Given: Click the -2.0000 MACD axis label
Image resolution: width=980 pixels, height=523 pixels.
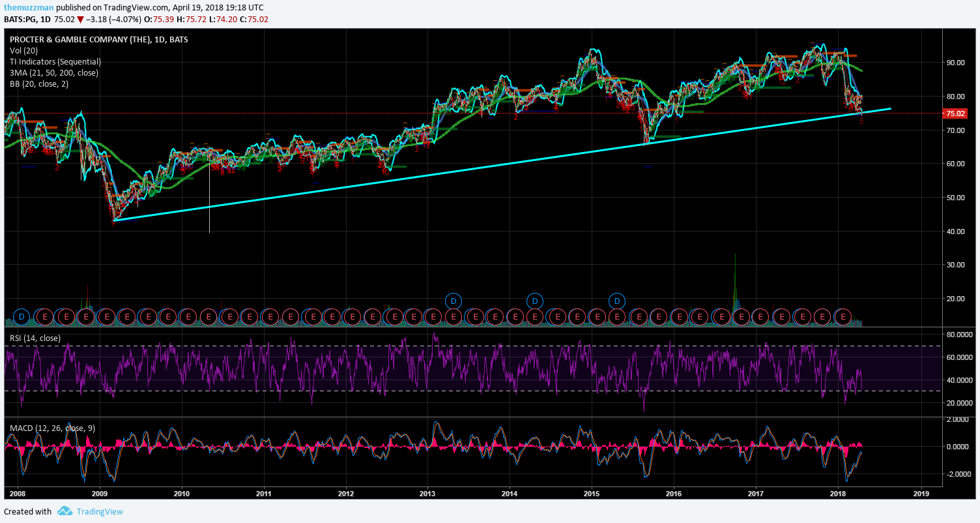Looking at the screenshot, I should pyautogui.click(x=958, y=474).
